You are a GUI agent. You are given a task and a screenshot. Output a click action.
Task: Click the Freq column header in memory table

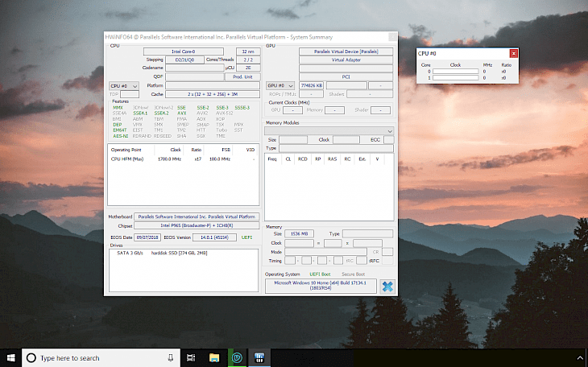(x=272, y=159)
